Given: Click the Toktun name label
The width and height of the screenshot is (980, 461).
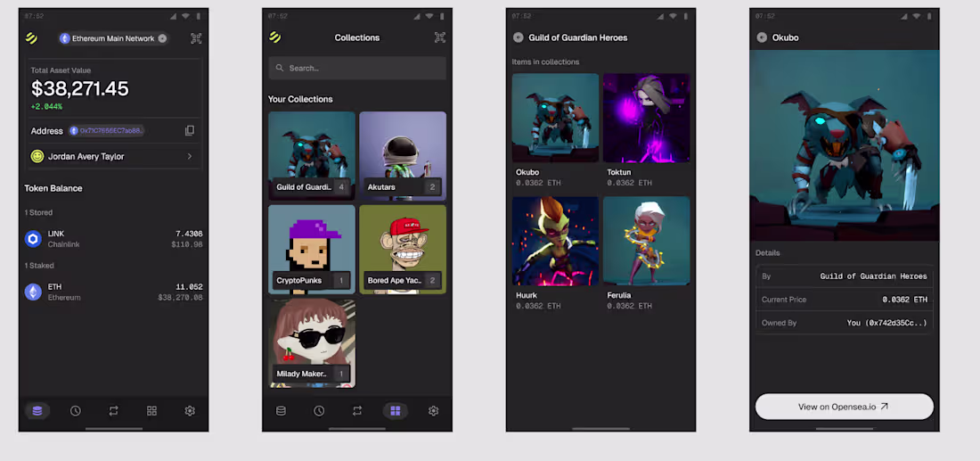Looking at the screenshot, I should pyautogui.click(x=620, y=172).
